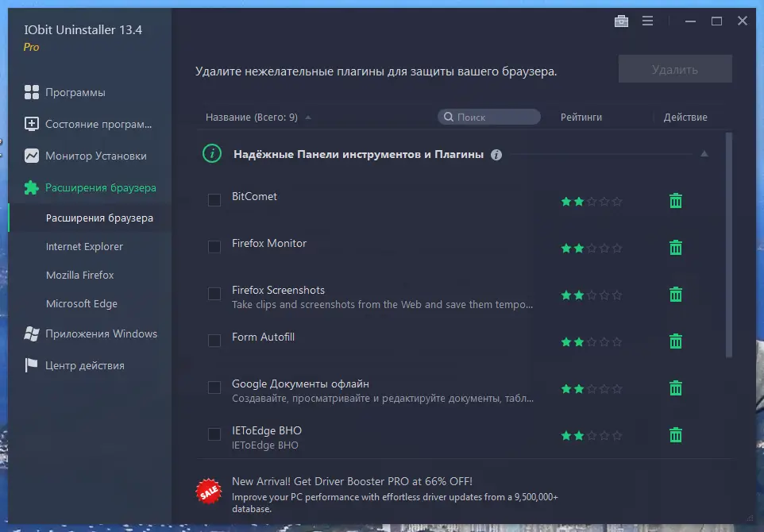This screenshot has width=764, height=532.
Task: Check the BitComet checkbox
Action: [214, 200]
